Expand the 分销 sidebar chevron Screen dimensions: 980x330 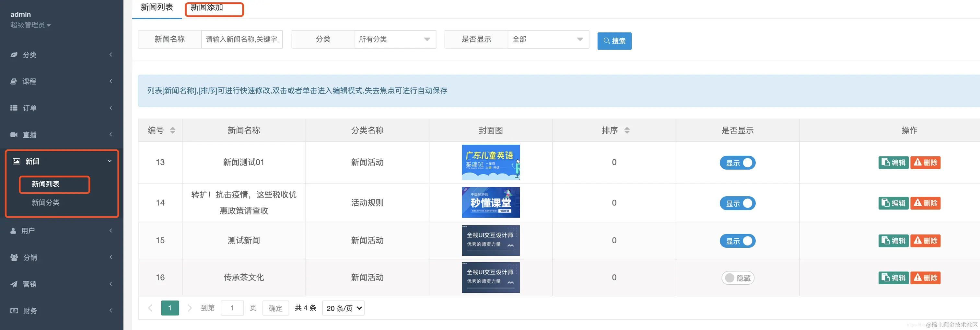(x=111, y=257)
